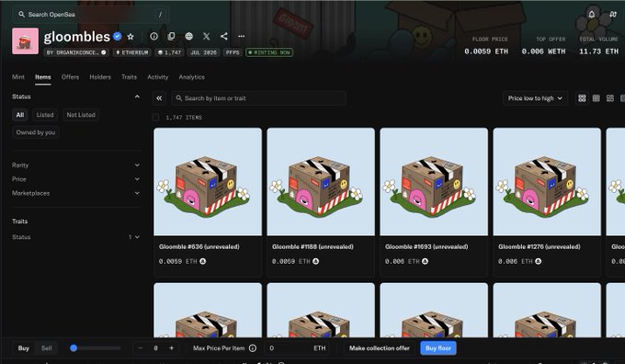Open the Items tab
Viewport: 625px width, 364px height.
pyautogui.click(x=42, y=77)
